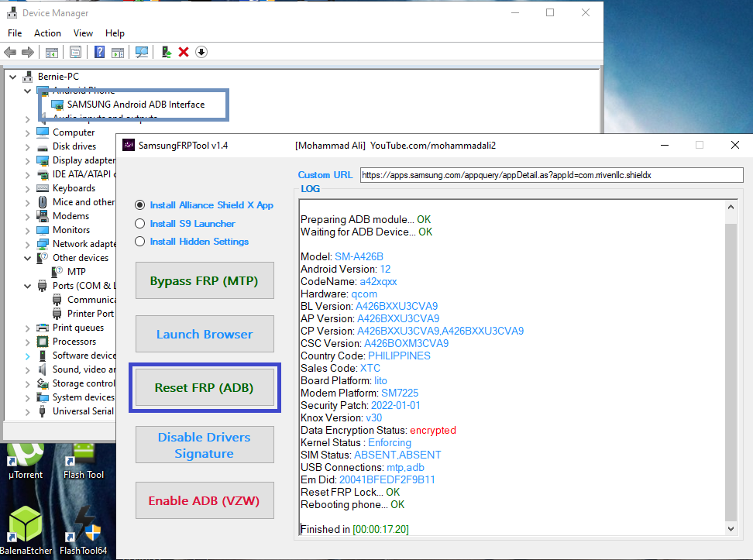Collapse the Other devices chevron
The image size is (753, 560).
(x=27, y=258)
